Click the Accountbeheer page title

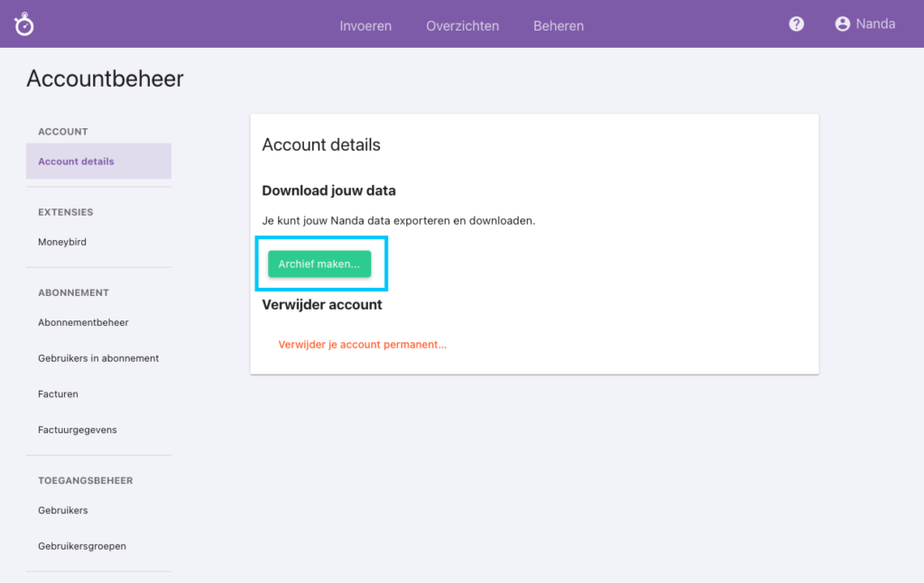pos(105,79)
